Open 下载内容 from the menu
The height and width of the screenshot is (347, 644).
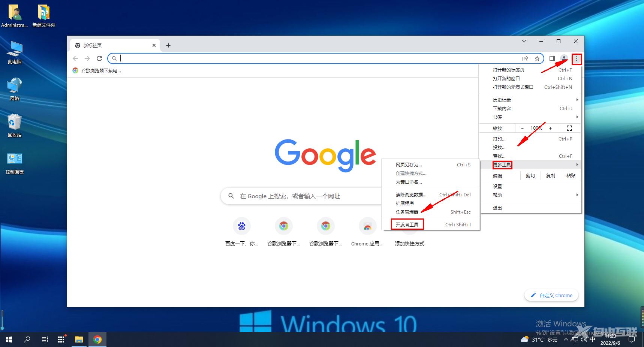(530, 108)
